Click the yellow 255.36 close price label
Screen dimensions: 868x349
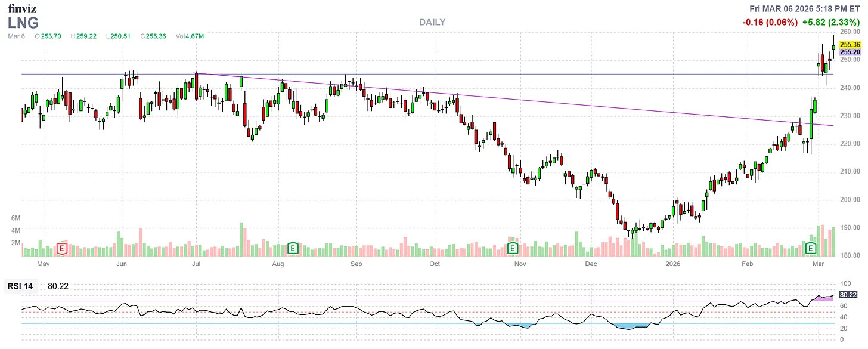click(850, 44)
